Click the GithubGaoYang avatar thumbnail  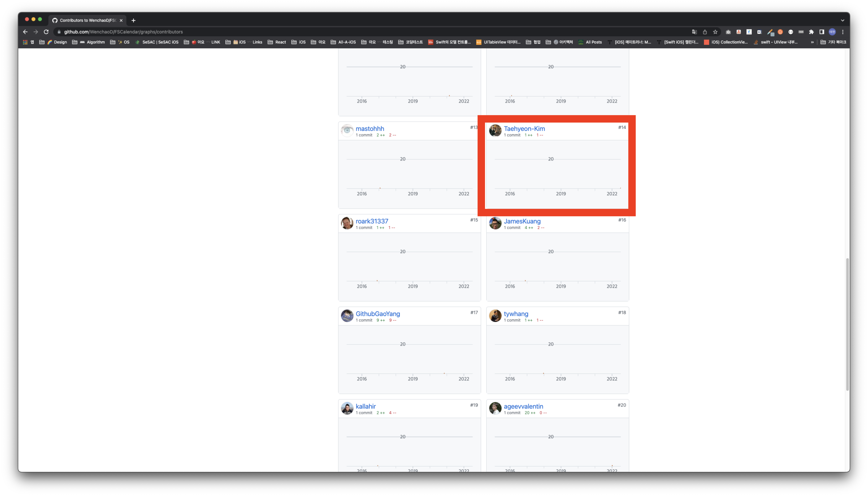(347, 315)
